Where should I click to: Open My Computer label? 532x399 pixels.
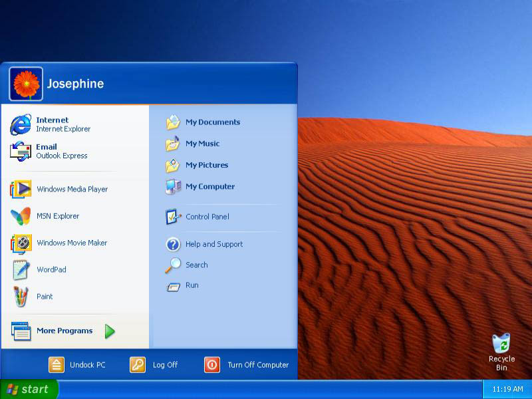coord(210,186)
